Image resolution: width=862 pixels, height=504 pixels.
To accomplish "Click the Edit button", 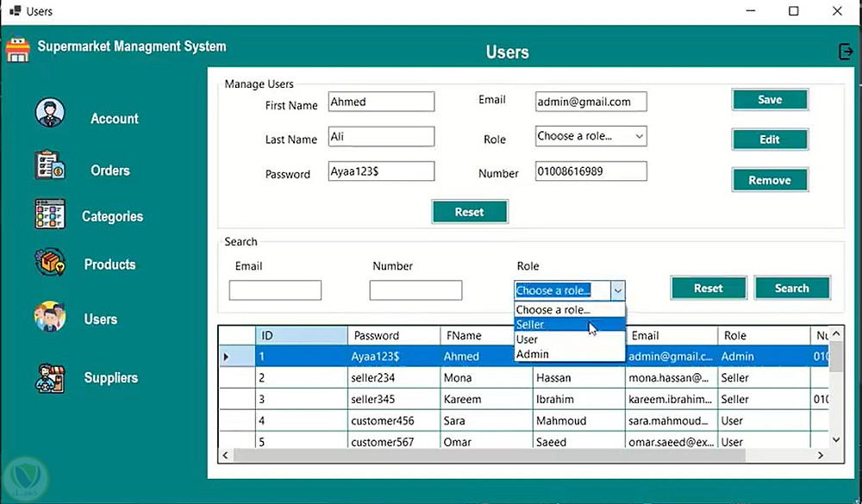I will tap(770, 140).
